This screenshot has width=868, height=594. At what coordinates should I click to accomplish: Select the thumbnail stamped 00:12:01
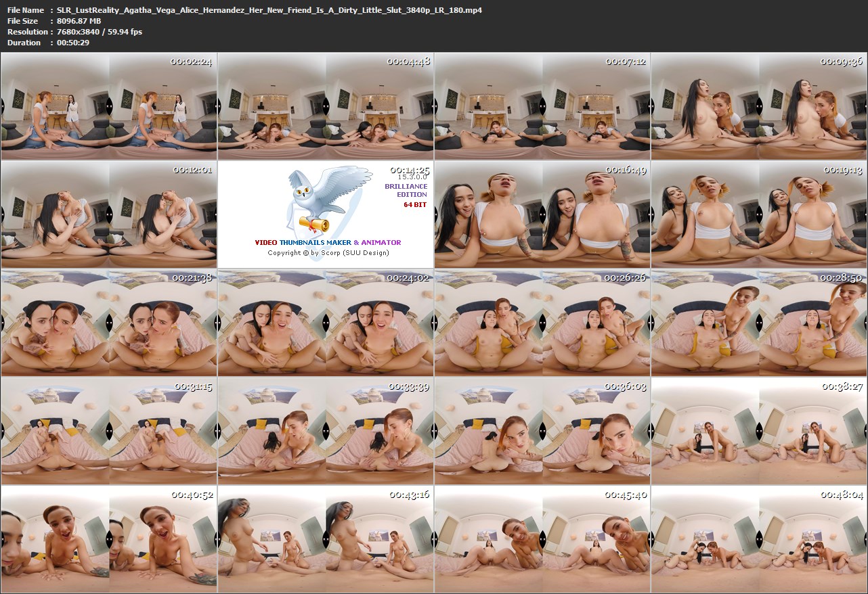pyautogui.click(x=109, y=214)
